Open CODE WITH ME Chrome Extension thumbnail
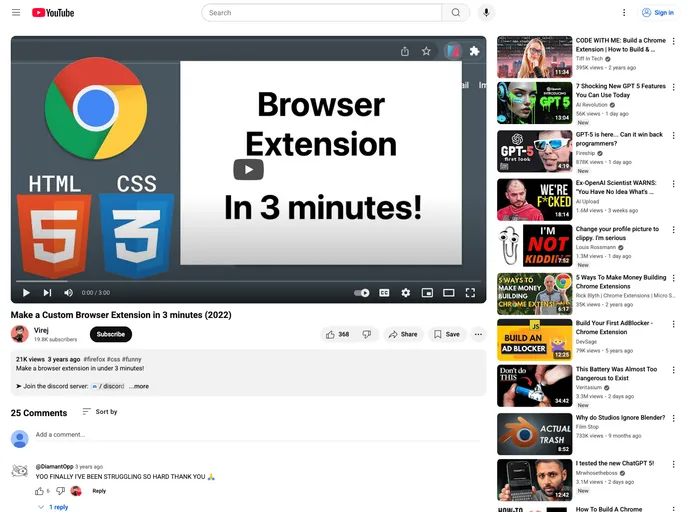The width and height of the screenshot is (688, 512). 534,57
